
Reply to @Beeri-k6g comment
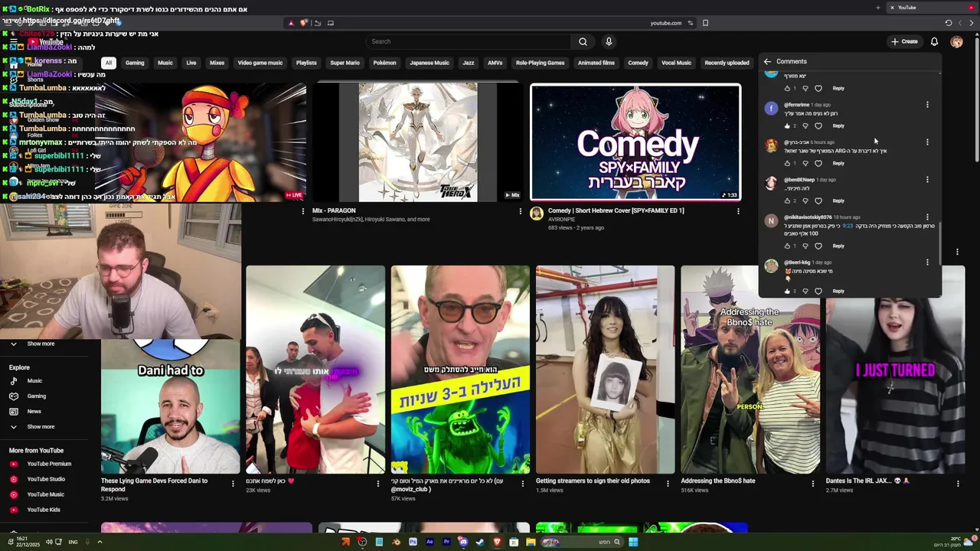838,291
